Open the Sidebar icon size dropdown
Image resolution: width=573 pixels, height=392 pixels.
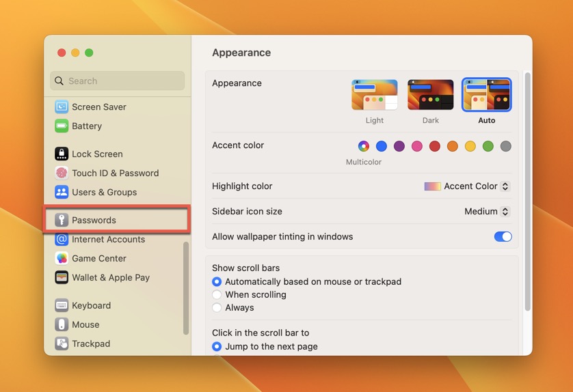click(487, 211)
